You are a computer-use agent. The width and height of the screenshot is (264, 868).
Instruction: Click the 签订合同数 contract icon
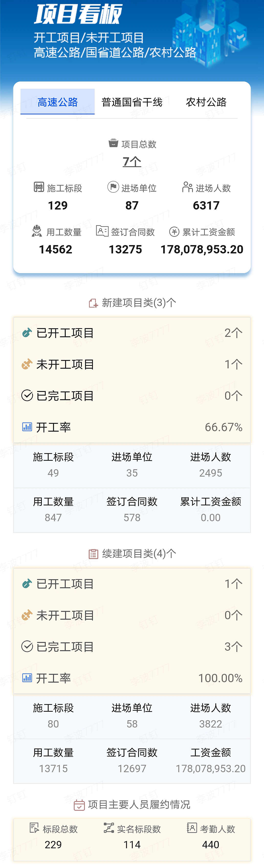(102, 231)
